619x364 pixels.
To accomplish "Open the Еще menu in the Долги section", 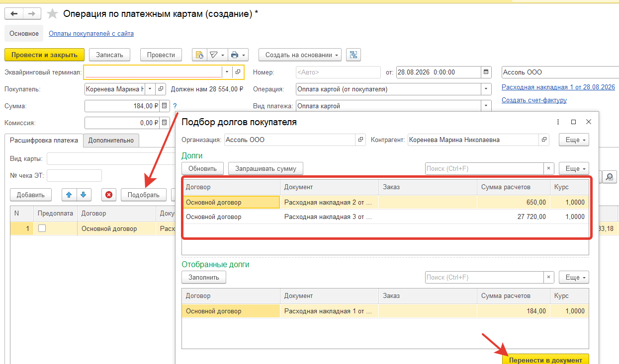I will pyautogui.click(x=574, y=168).
